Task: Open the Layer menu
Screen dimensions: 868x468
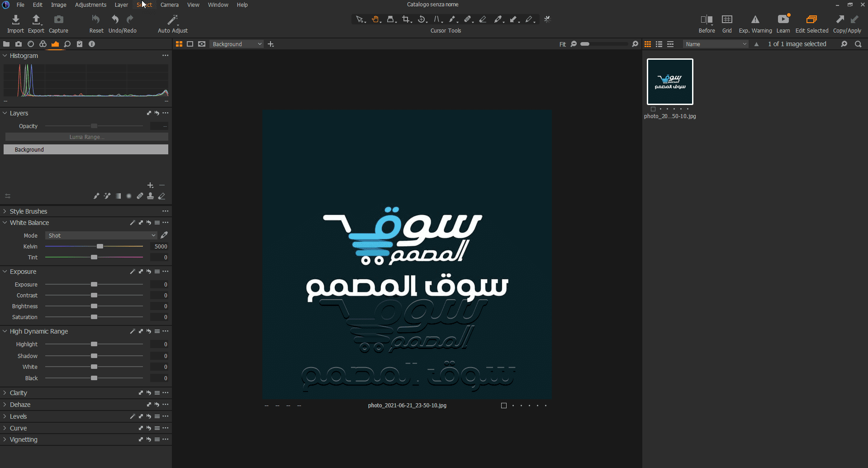Action: pos(121,5)
